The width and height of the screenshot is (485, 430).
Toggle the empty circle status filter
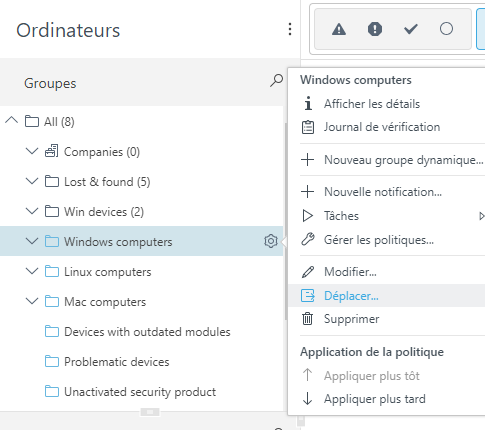point(446,29)
